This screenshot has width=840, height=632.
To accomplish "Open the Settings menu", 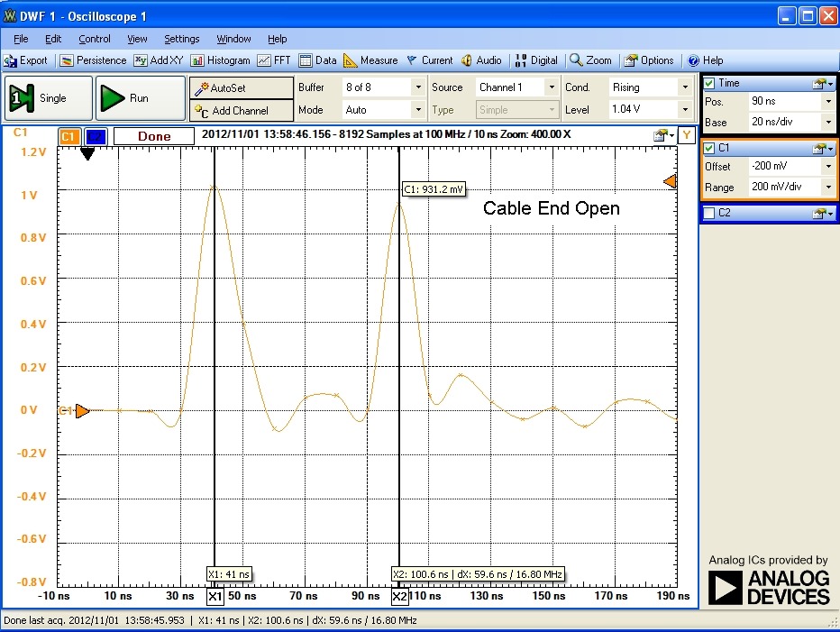I will pos(181,39).
